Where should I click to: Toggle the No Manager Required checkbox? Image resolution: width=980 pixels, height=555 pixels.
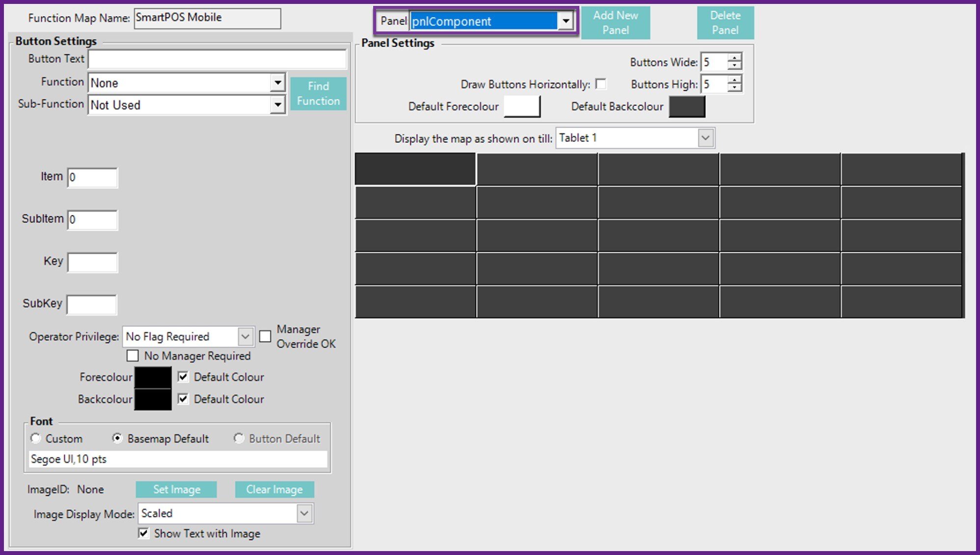(x=133, y=356)
